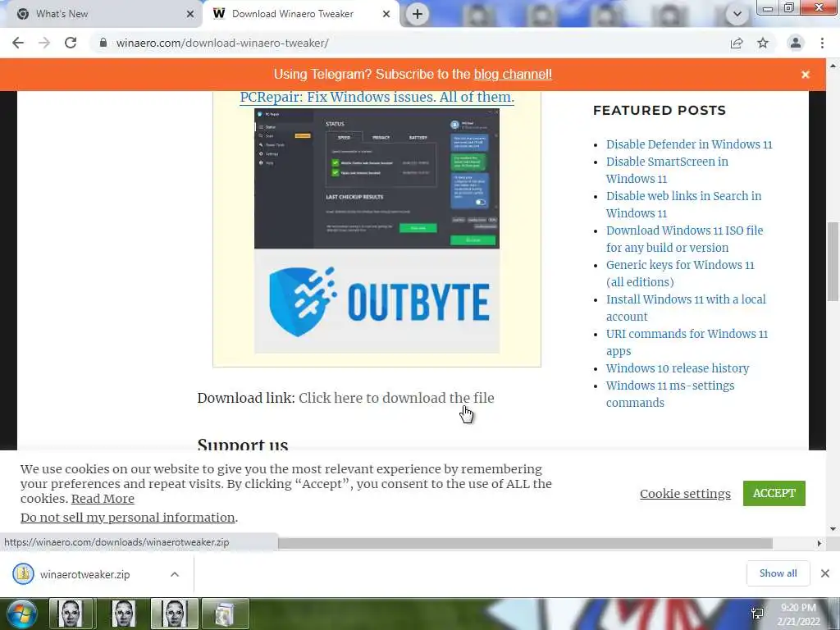
Task: Click the network tray icon
Action: point(757,614)
